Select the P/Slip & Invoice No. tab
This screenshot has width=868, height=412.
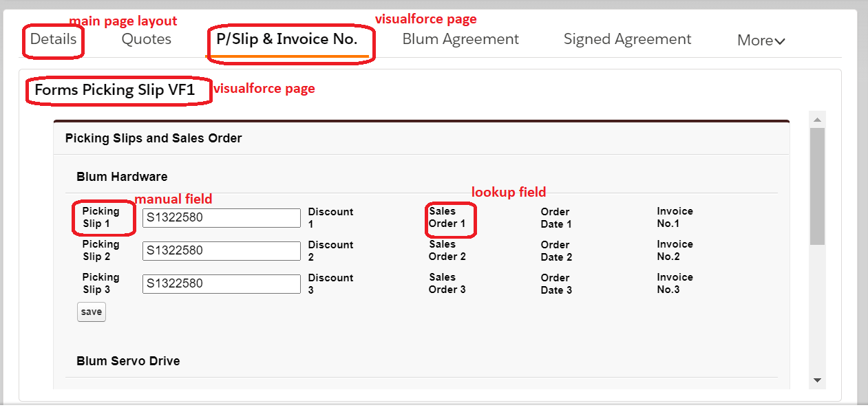[287, 39]
